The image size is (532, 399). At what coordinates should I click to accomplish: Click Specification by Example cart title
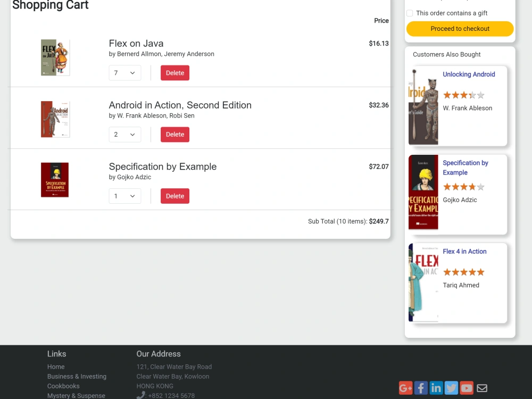click(x=162, y=167)
